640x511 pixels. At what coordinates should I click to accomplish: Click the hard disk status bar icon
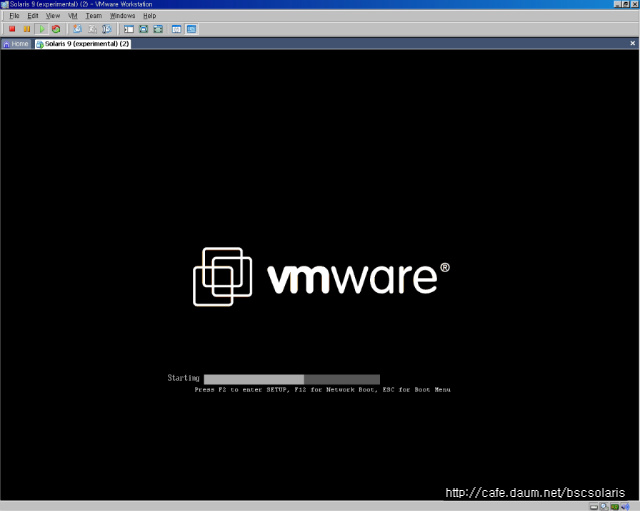pyautogui.click(x=594, y=507)
